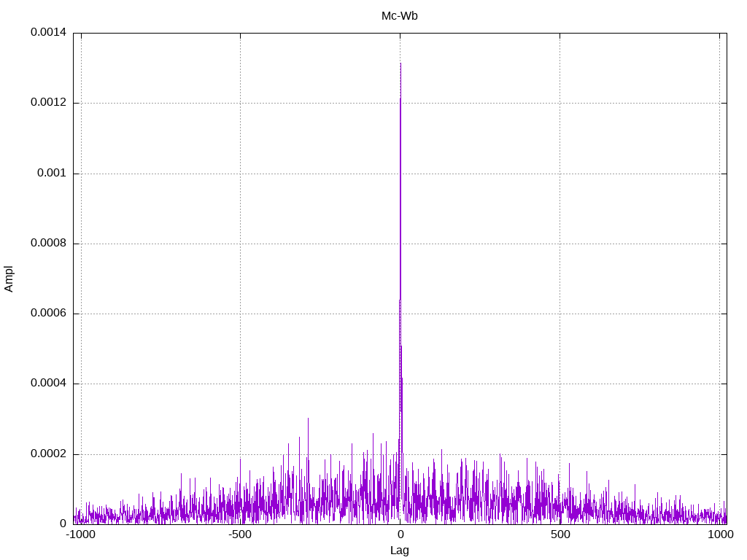747x560 pixels.
Task: Click the 0.0004 y-axis tick label
Action: [x=49, y=384]
